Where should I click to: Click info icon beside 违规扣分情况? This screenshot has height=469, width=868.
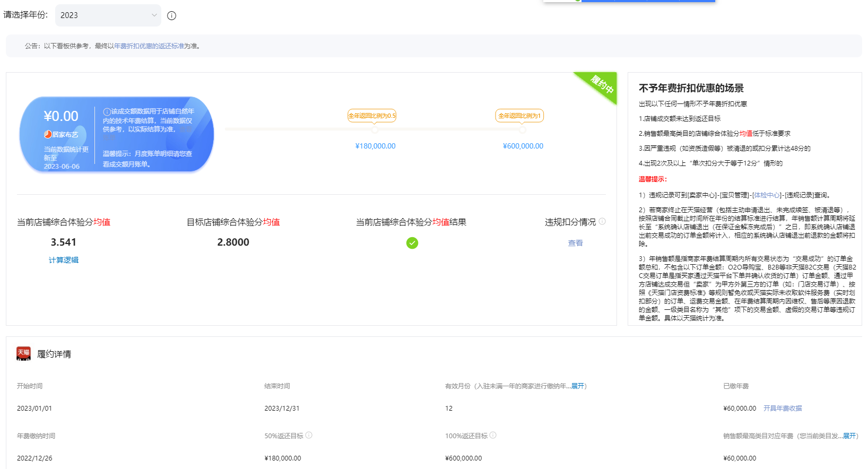(x=602, y=221)
